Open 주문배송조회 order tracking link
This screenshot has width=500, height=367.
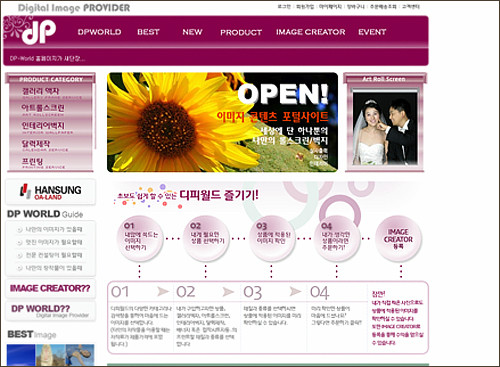[x=383, y=7]
